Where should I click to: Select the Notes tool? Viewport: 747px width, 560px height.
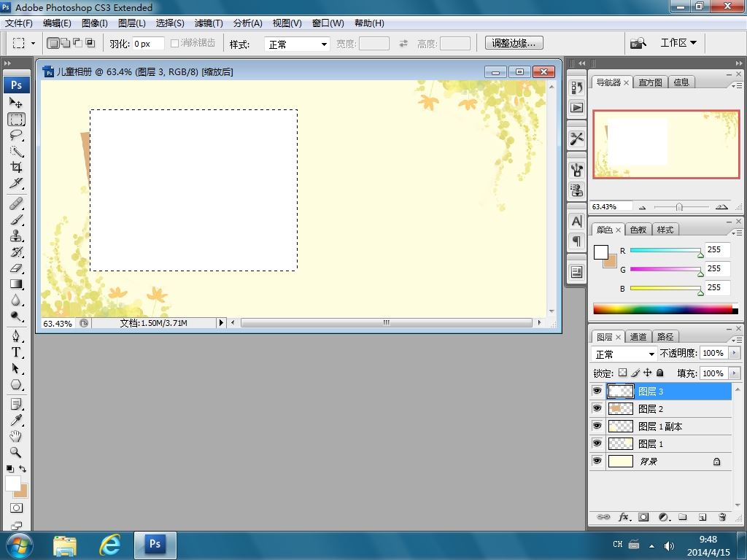tap(16, 404)
